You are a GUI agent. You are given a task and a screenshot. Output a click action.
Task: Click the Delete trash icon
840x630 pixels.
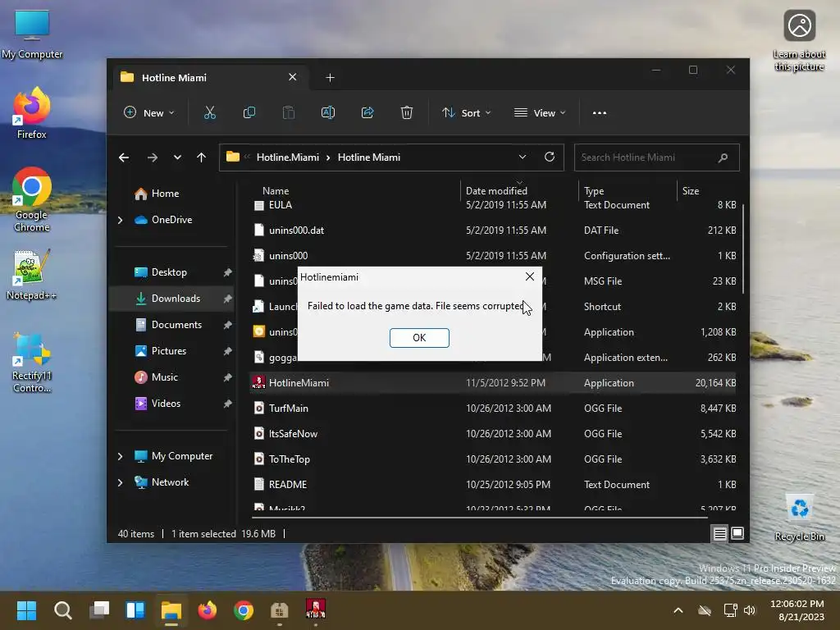pyautogui.click(x=407, y=112)
